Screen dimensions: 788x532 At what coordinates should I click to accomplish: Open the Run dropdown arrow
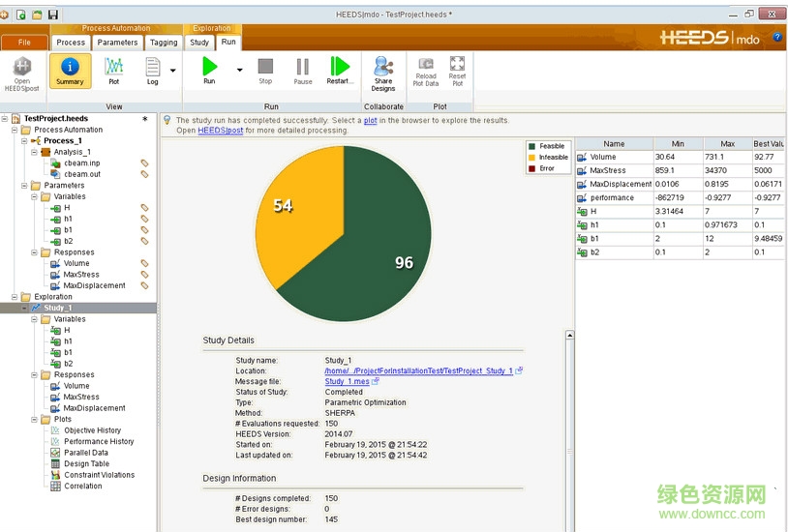pos(239,70)
